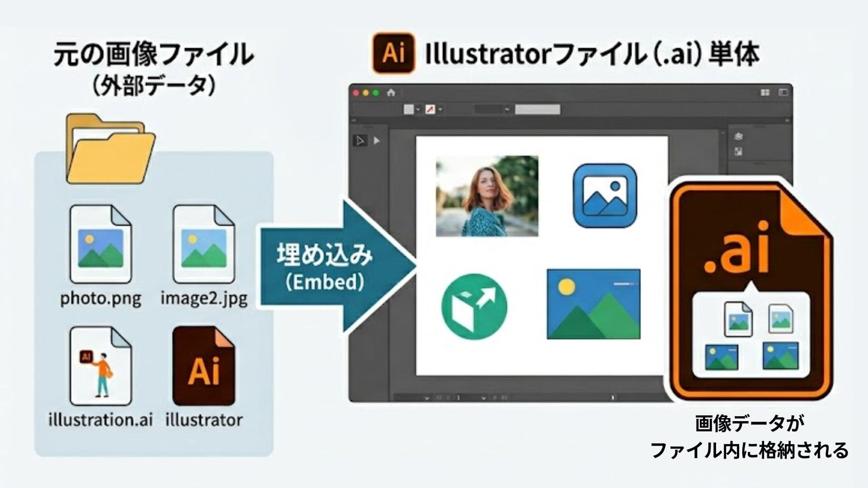Click the heading 元の画像ファイル

click(x=154, y=54)
